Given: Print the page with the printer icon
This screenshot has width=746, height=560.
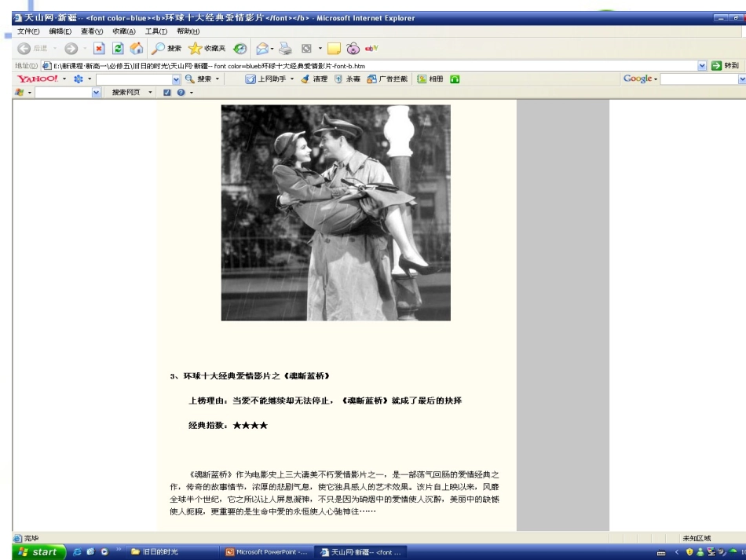Looking at the screenshot, I should coord(286,49).
